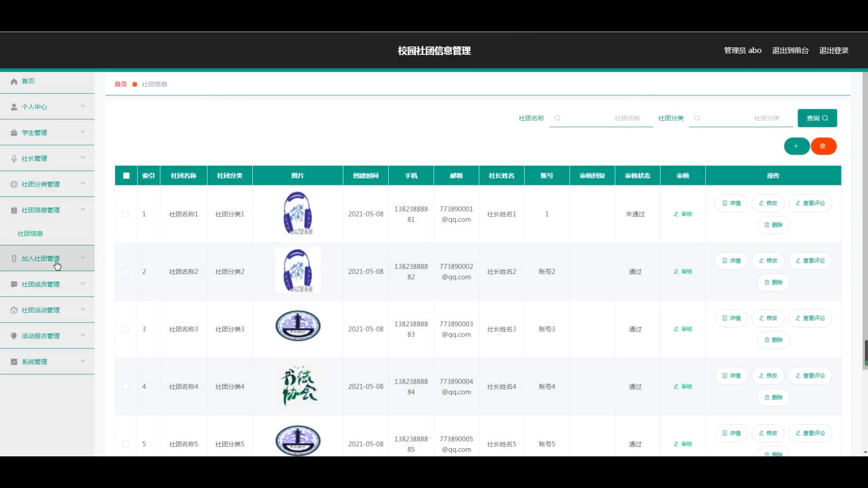Check the checkbox for row 1

(126, 214)
